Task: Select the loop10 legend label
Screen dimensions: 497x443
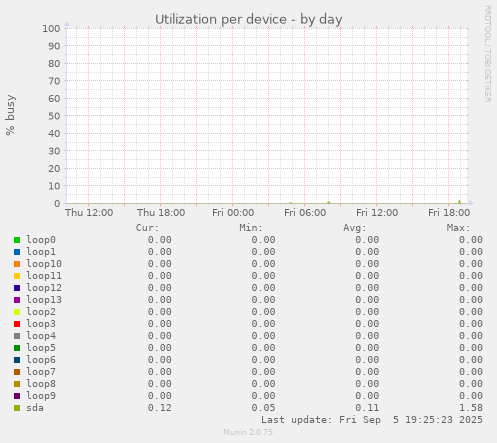Action: coord(44,264)
